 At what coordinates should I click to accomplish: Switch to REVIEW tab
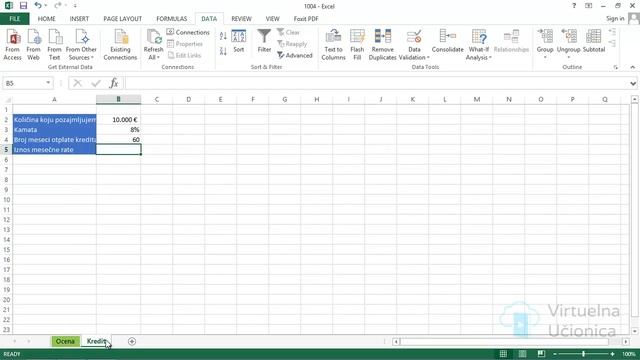tap(241, 19)
